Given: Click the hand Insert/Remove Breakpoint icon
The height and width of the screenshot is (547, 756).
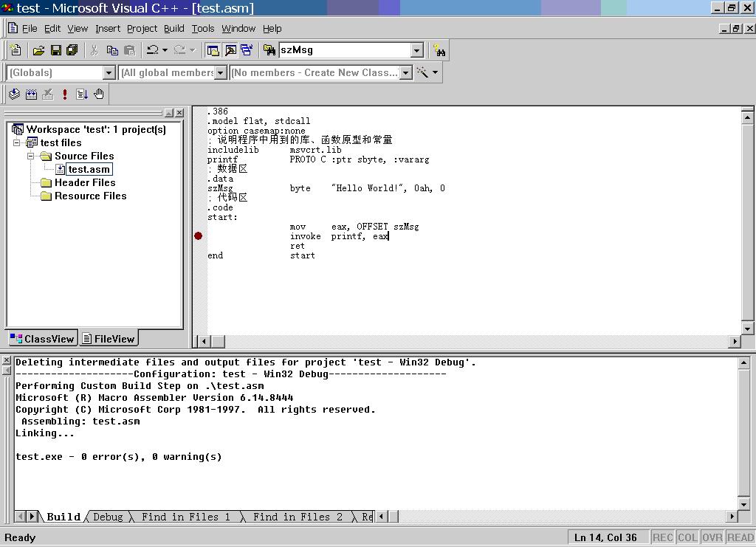Looking at the screenshot, I should (x=99, y=94).
